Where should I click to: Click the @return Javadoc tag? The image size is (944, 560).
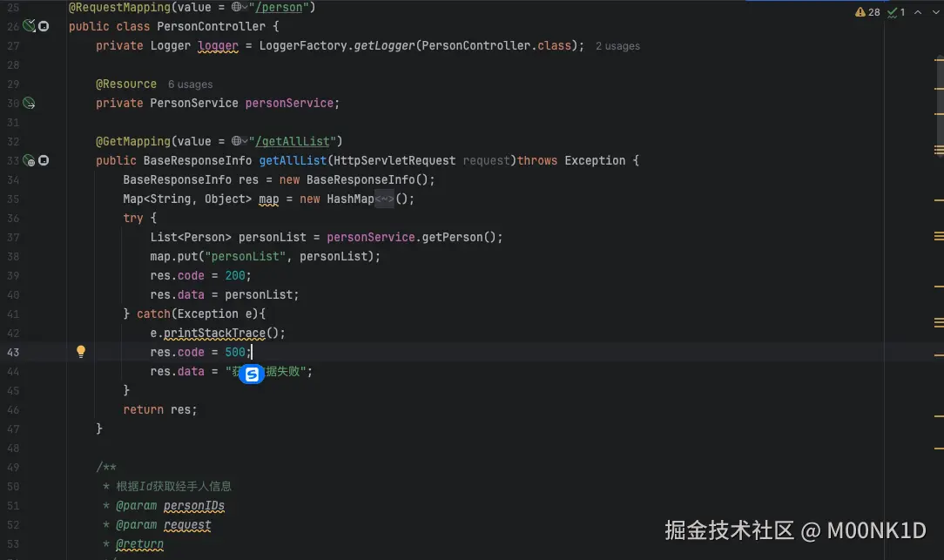[x=138, y=543]
